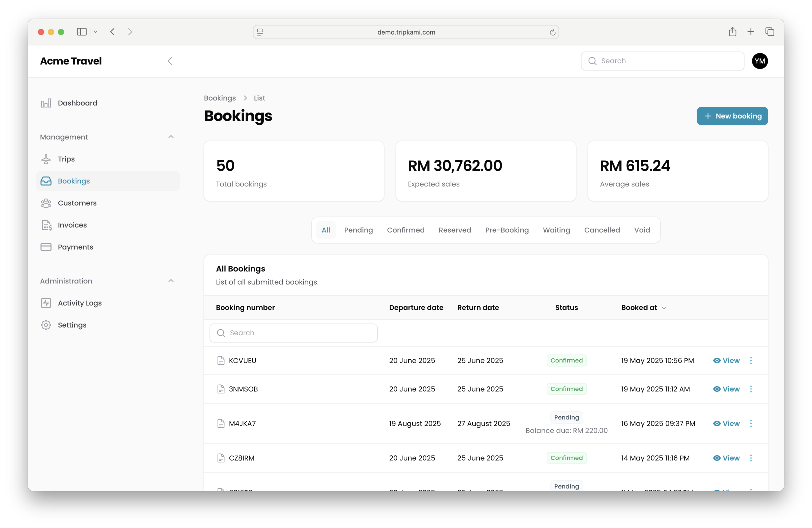Click the Invoices document icon
The image size is (812, 528).
click(x=46, y=225)
